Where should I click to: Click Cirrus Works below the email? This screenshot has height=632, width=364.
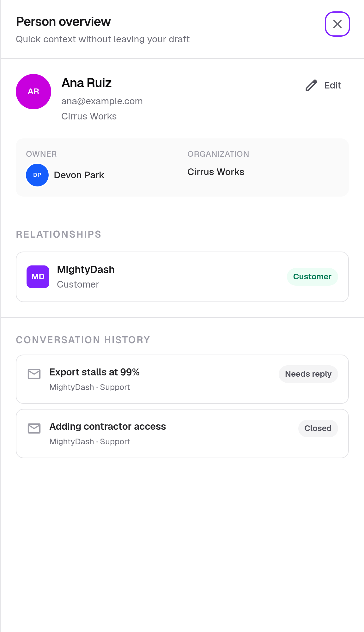pos(89,116)
